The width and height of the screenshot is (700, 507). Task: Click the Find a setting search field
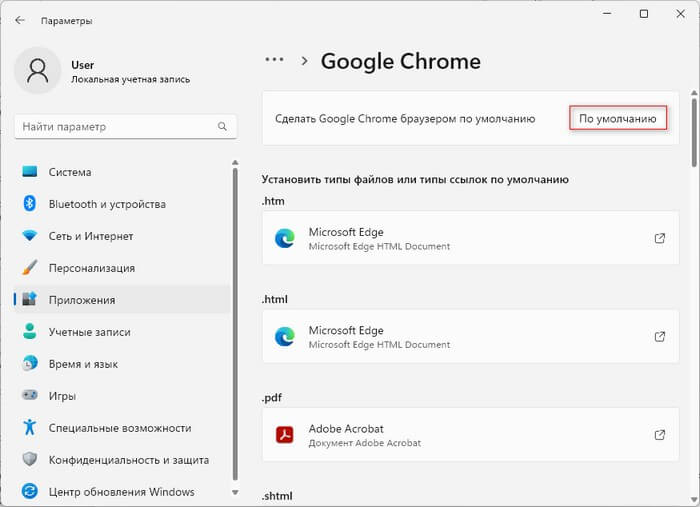[x=115, y=127]
